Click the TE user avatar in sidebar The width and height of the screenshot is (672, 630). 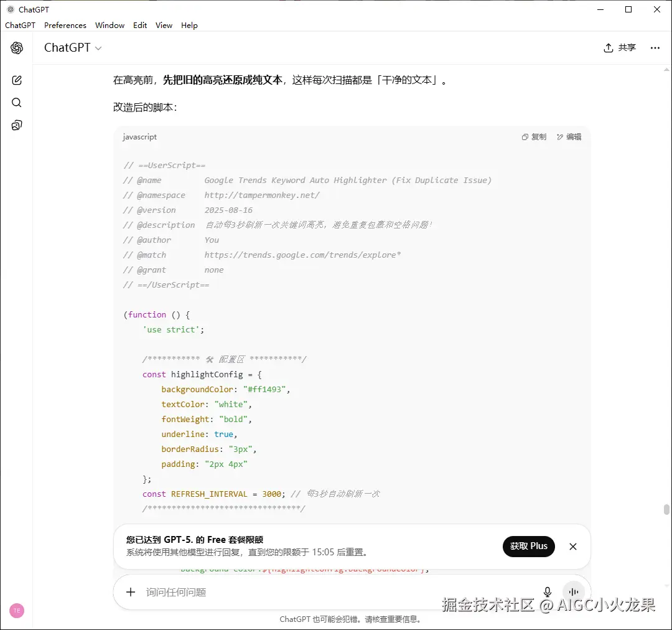16,611
